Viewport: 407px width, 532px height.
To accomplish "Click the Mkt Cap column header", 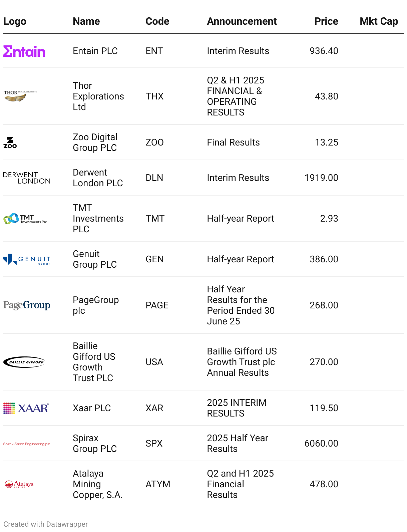I will (379, 21).
